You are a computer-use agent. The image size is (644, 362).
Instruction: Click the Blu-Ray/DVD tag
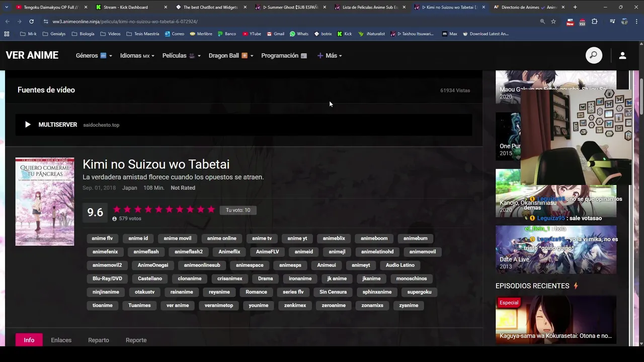click(107, 279)
